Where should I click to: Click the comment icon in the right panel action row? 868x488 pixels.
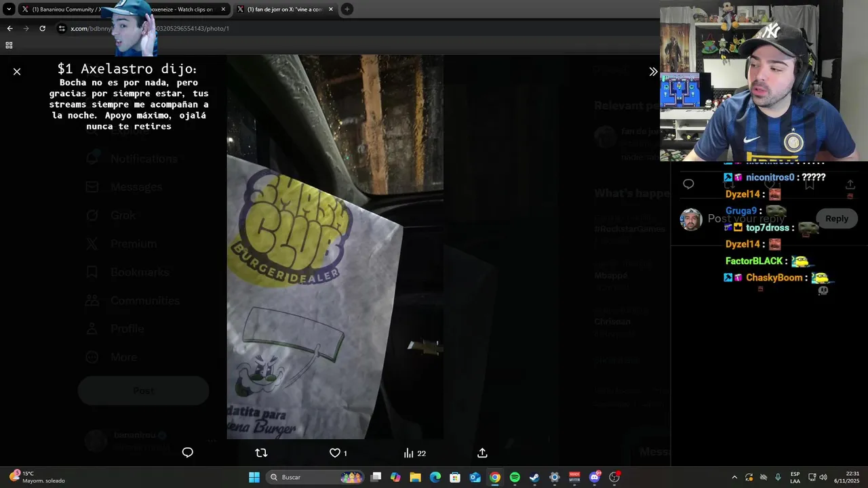[688, 184]
